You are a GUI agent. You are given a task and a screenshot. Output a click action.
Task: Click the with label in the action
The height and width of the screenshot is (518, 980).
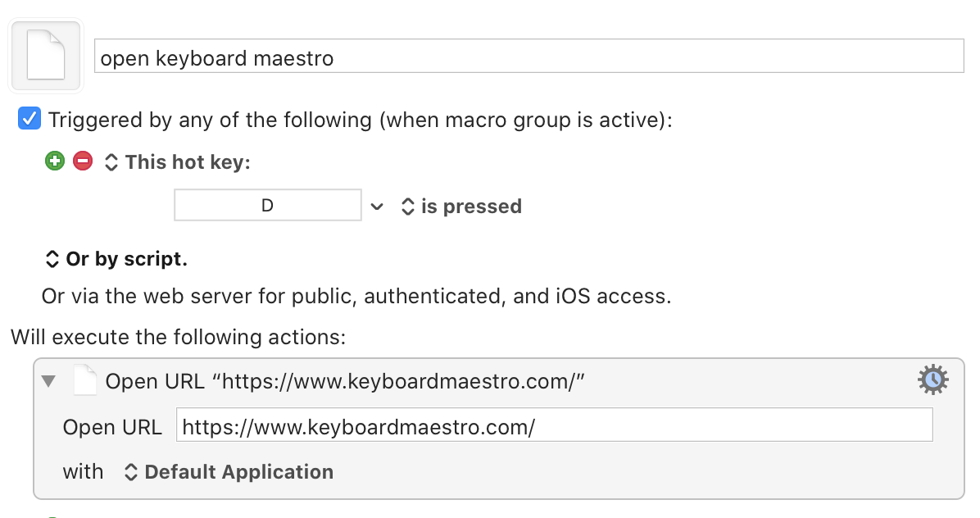pyautogui.click(x=83, y=472)
